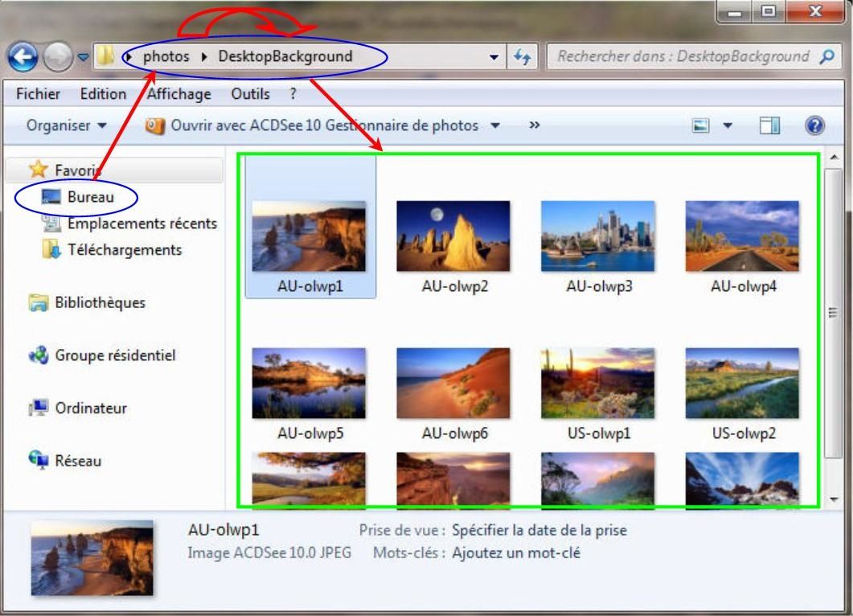Open Emplacements récents
The height and width of the screenshot is (616, 853).
click(142, 223)
